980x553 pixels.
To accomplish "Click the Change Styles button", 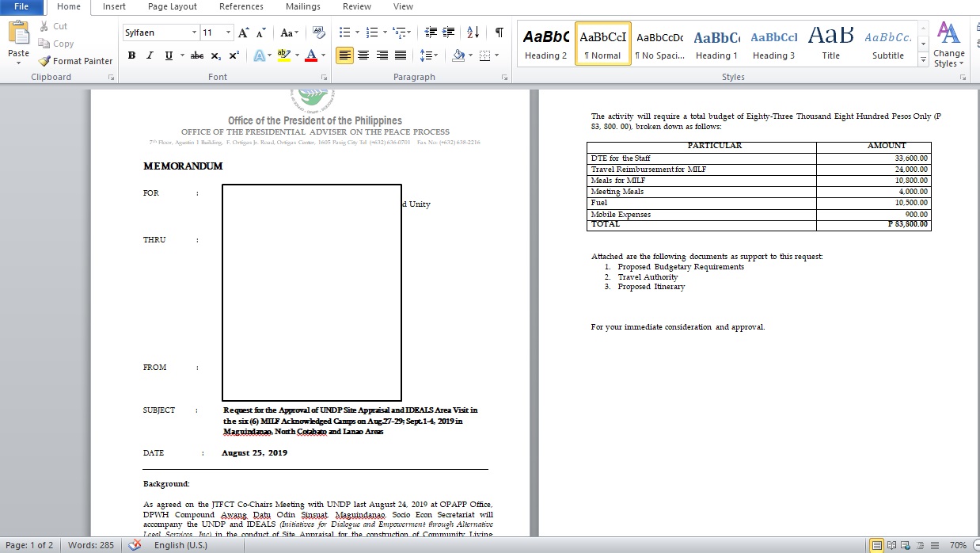I will (949, 45).
